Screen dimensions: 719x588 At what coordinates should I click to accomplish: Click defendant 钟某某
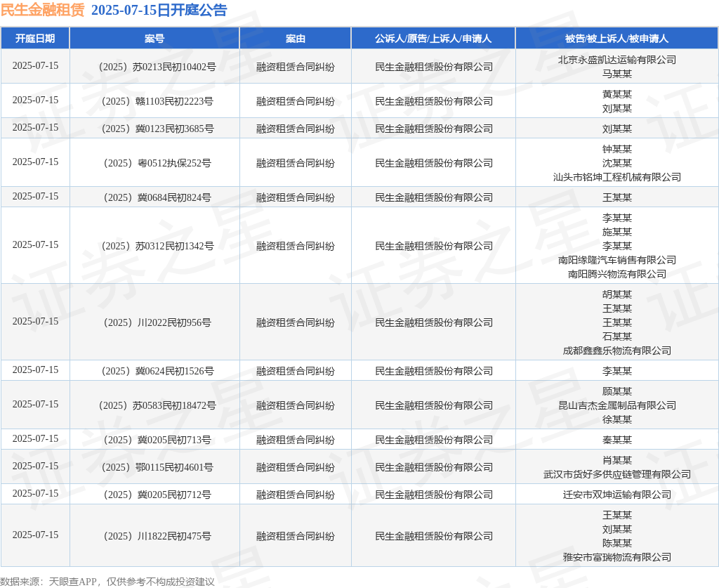pyautogui.click(x=617, y=149)
